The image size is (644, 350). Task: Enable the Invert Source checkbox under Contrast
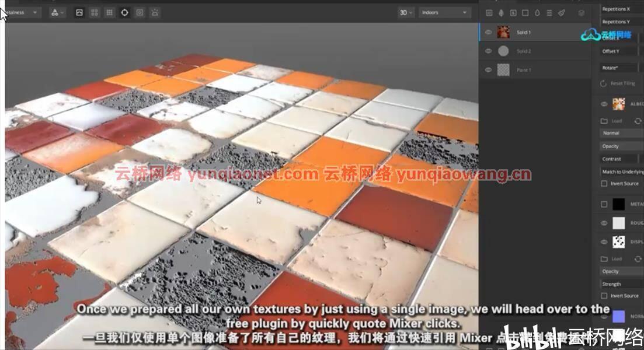pyautogui.click(x=604, y=183)
